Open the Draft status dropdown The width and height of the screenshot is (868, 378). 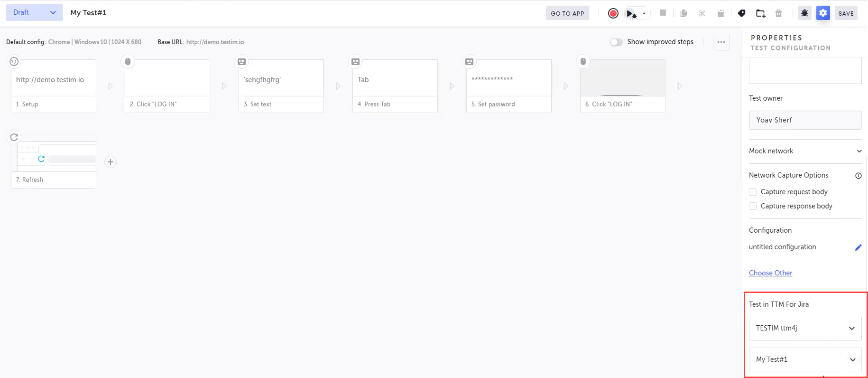[x=35, y=13]
